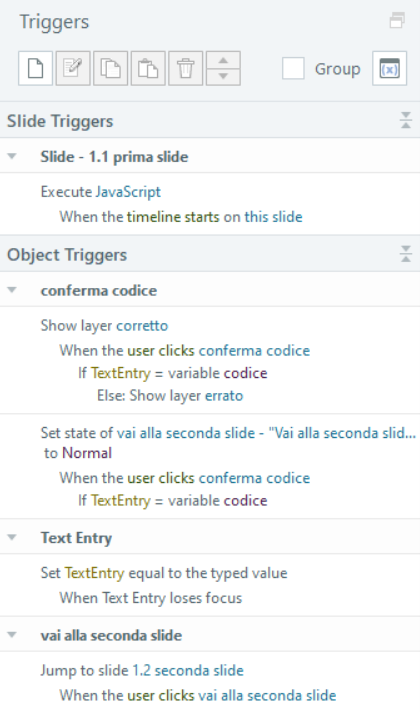This screenshot has height=712, width=420.
Task: Collapse the conferma codice trigger group
Action: [12, 290]
